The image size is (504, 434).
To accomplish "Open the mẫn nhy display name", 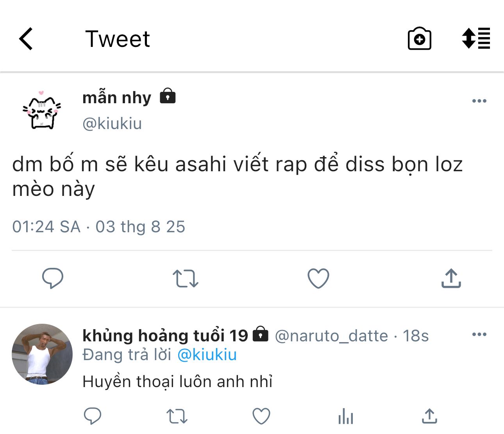I will [117, 97].
